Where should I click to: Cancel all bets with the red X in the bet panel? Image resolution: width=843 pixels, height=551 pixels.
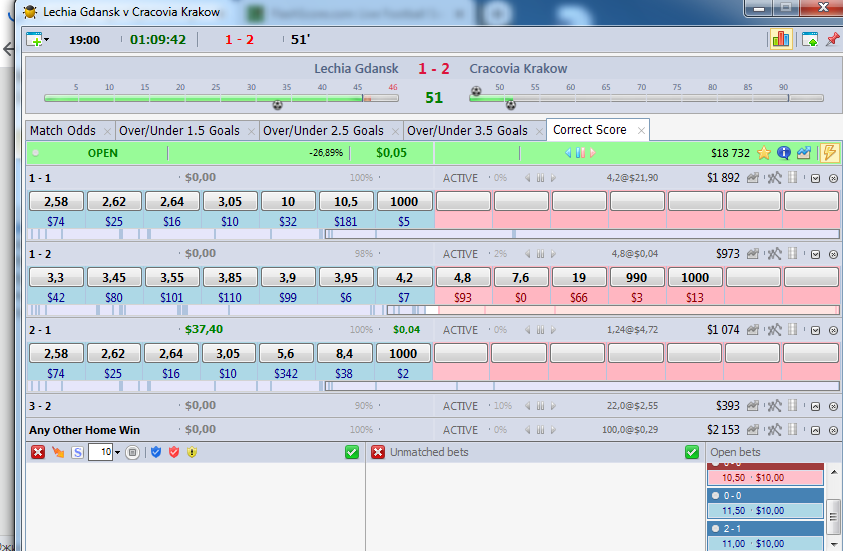tap(38, 452)
